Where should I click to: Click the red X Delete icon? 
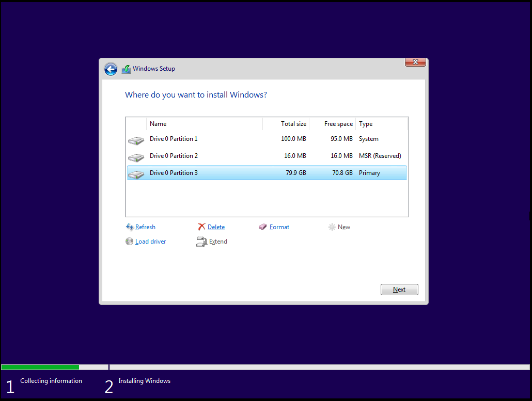201,227
